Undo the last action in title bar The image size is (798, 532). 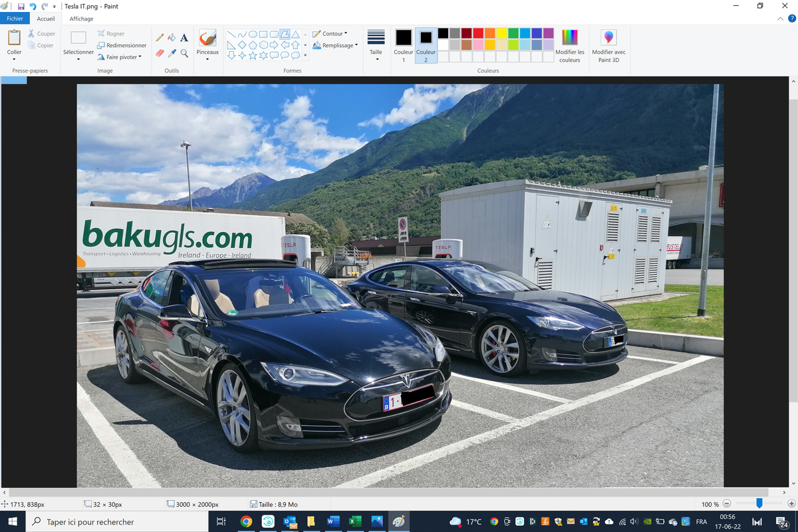(33, 6)
